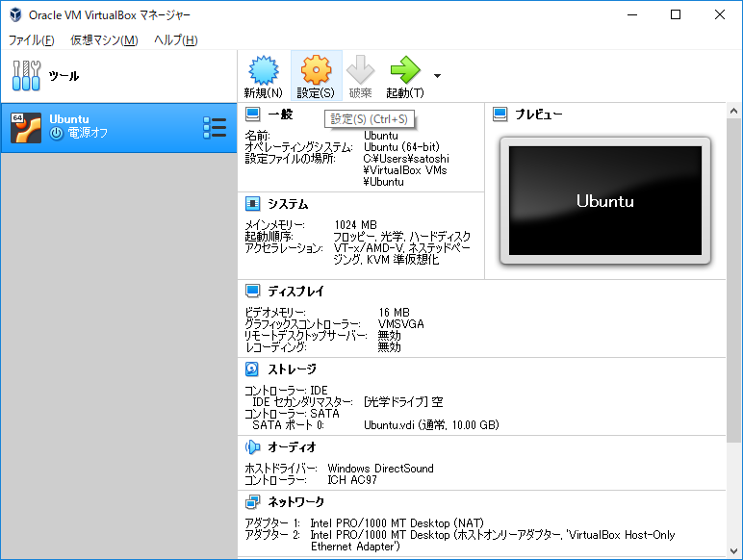
Task: Click the システム section chip icon
Action: pos(252,204)
